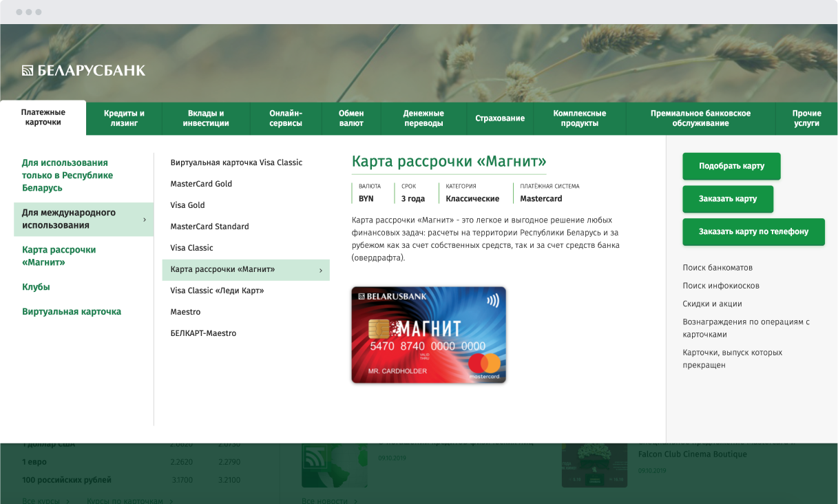This screenshot has width=838, height=504.
Task: Open the 'Онлайн-сервисы' menu item
Action: pyautogui.click(x=285, y=118)
